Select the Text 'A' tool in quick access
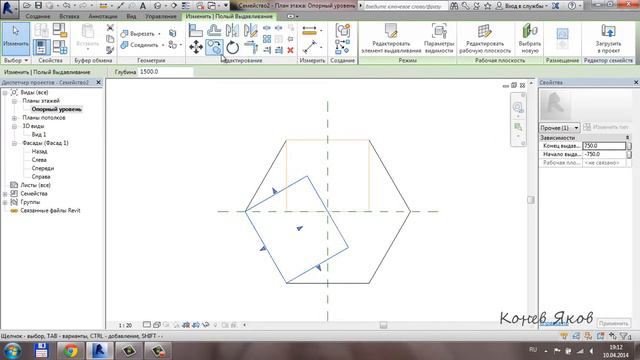 (143, 6)
